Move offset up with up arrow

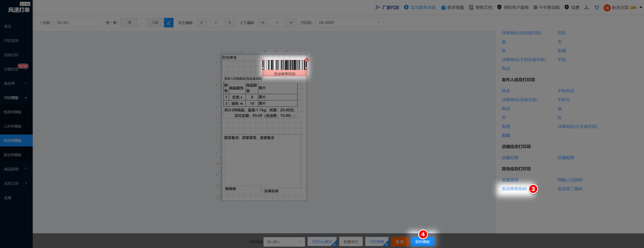263,23
